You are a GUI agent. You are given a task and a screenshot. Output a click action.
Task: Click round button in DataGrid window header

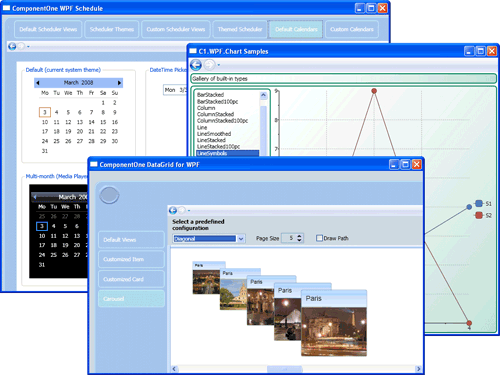[109, 195]
